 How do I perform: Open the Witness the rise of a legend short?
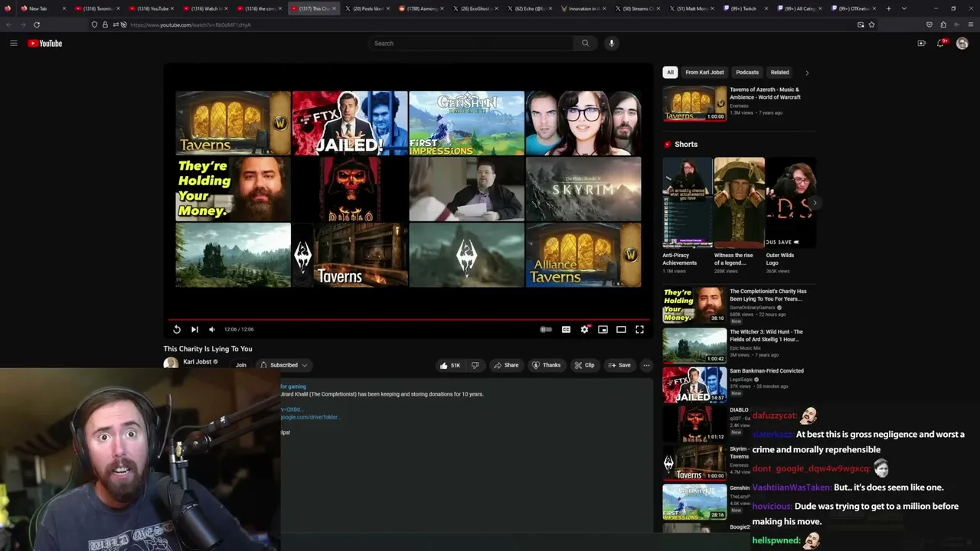coord(739,202)
